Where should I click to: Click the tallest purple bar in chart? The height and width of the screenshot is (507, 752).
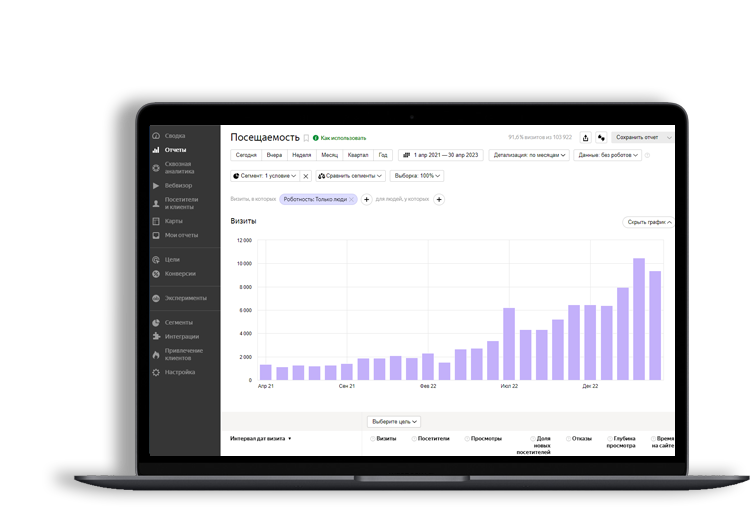[x=638, y=319]
